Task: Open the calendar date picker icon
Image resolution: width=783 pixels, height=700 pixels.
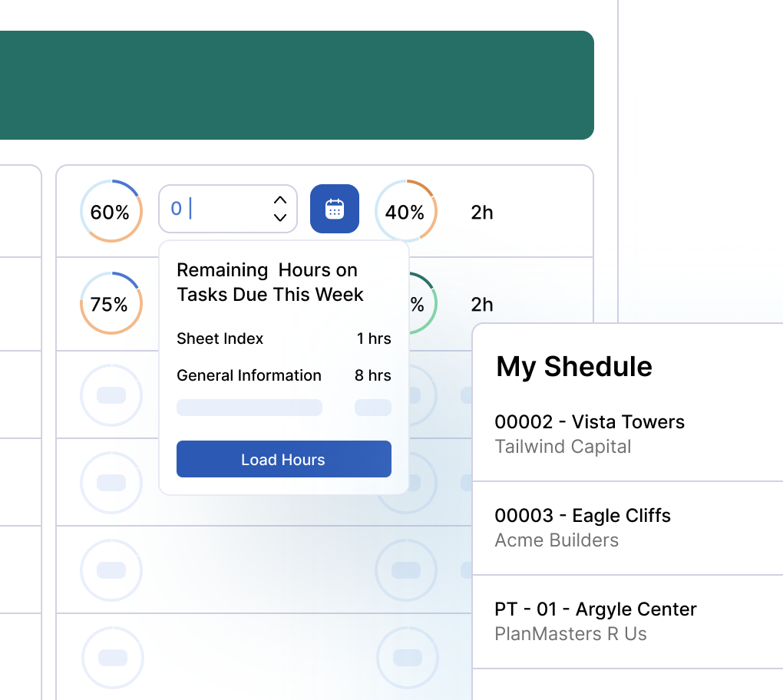Action: coord(335,209)
